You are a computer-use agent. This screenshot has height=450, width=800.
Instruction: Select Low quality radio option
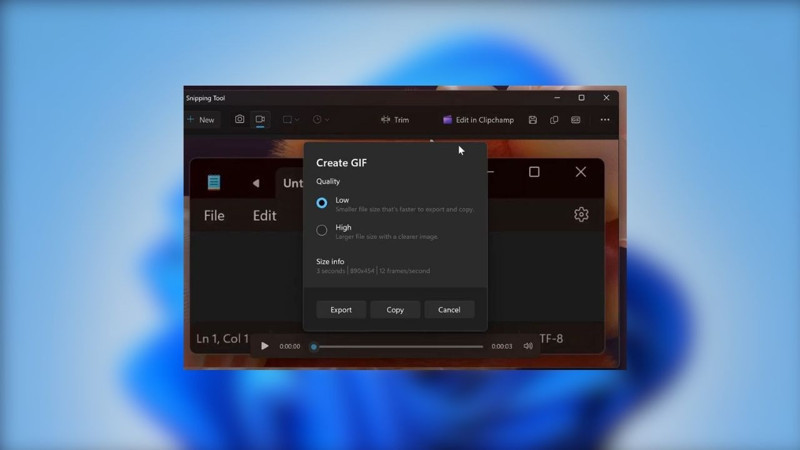[322, 203]
